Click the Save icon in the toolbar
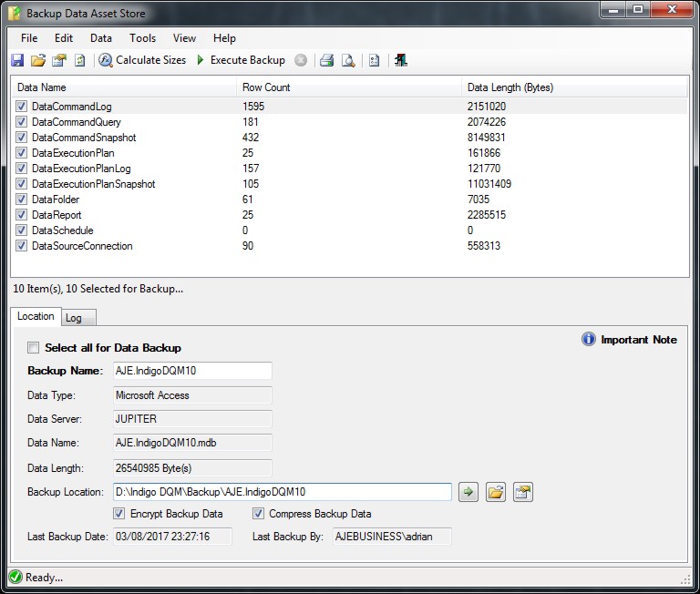Screen dimensions: 700x594 (17, 60)
